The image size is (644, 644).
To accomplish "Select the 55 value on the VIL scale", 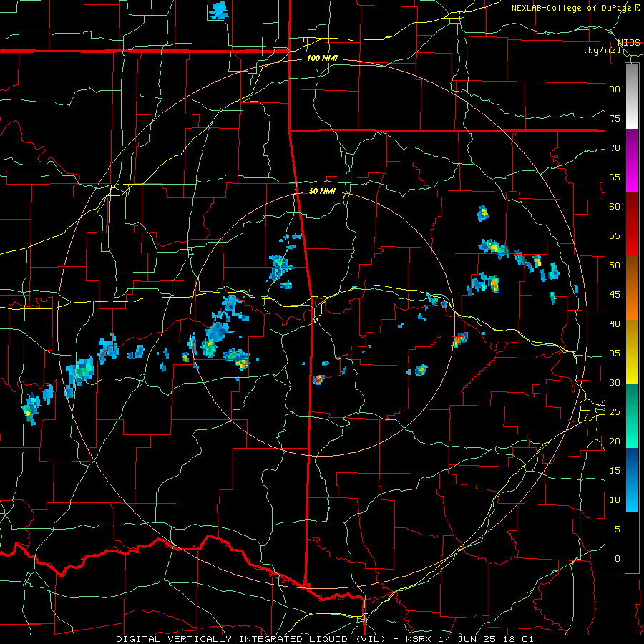I will coord(615,235).
